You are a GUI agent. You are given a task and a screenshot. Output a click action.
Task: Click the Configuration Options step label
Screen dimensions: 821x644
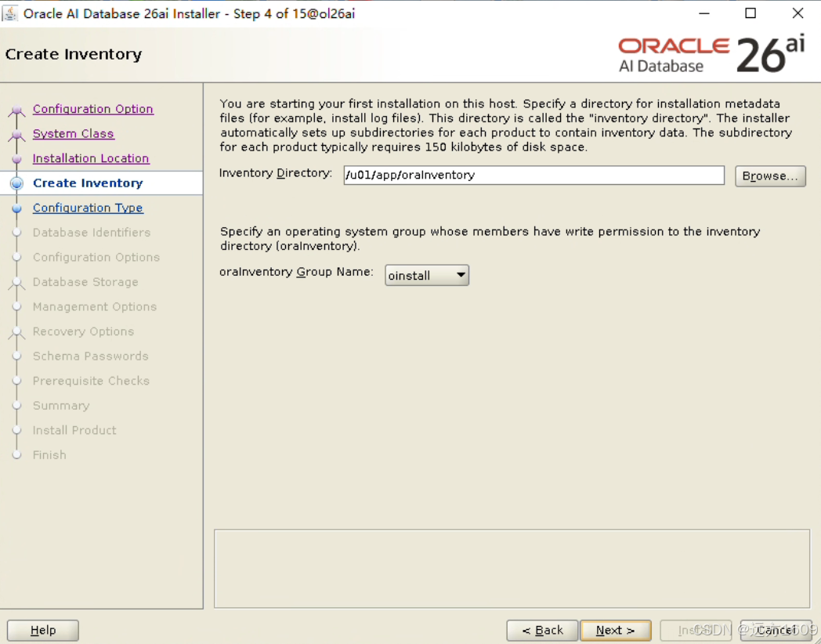point(96,257)
